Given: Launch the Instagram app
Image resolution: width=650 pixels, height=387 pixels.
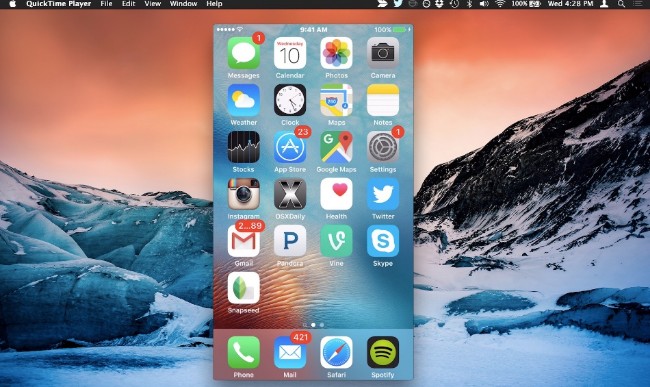Looking at the screenshot, I should pyautogui.click(x=243, y=194).
